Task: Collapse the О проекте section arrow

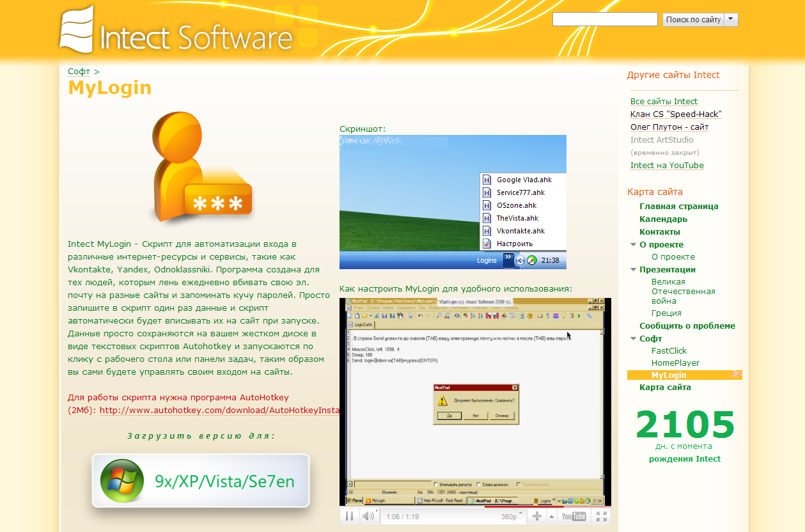Action: (633, 245)
